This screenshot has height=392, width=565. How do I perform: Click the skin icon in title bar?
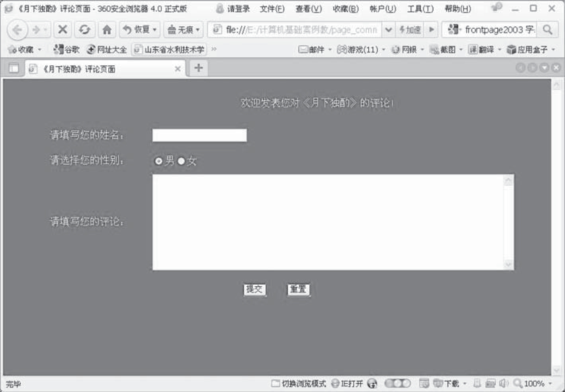point(496,7)
